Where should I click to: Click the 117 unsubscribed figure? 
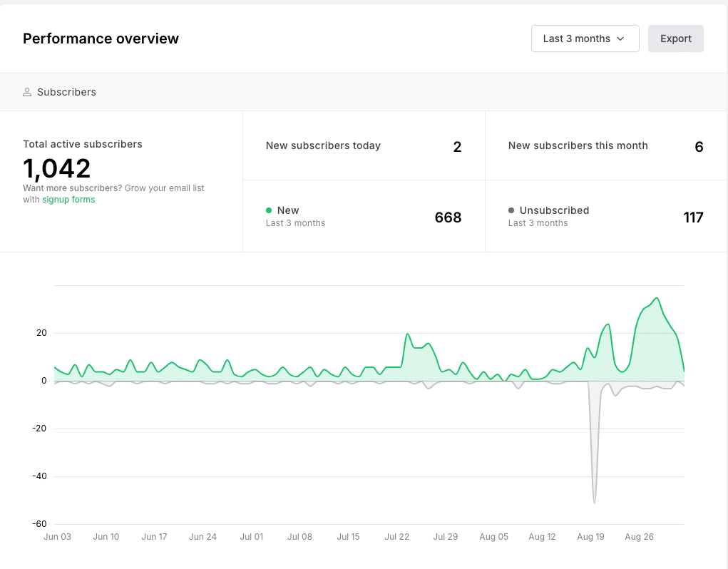693,217
